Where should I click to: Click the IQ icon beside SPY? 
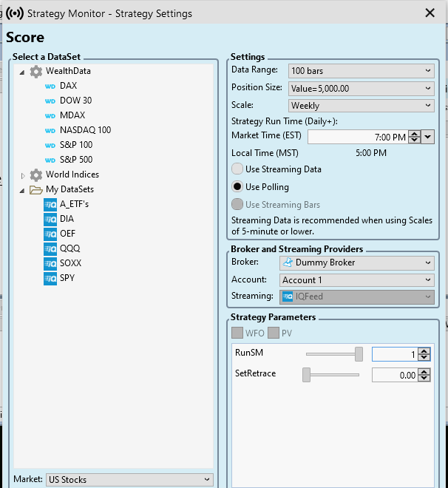click(50, 278)
